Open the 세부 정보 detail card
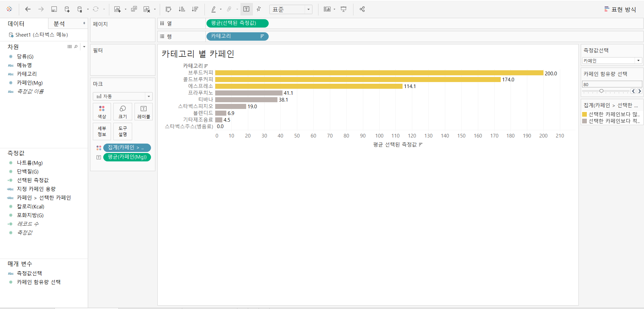 [102, 131]
